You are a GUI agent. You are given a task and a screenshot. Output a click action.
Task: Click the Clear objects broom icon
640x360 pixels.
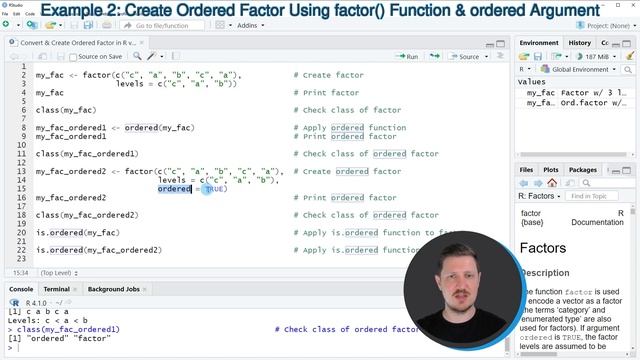(630, 56)
